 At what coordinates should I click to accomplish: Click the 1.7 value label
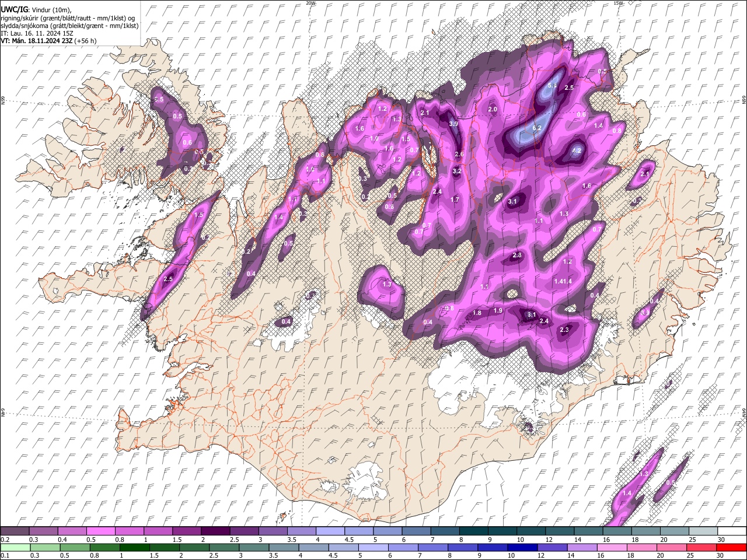pyautogui.click(x=455, y=199)
